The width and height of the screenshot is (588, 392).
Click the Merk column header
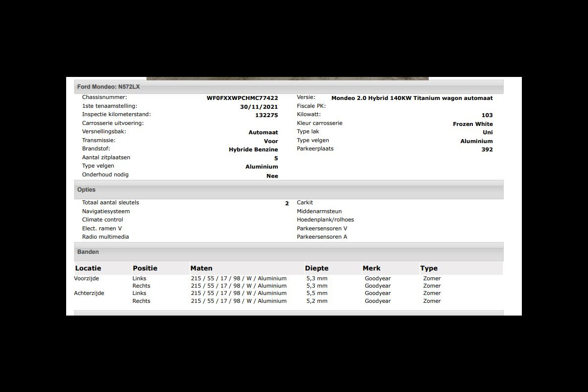371,268
